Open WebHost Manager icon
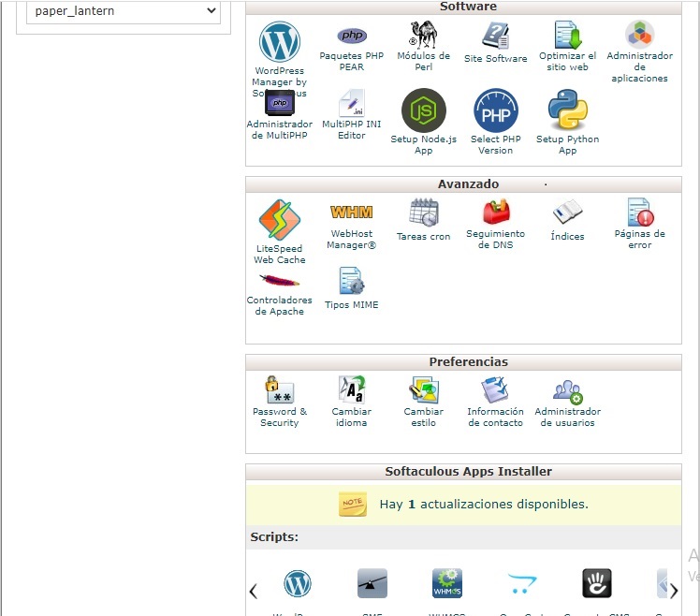The width and height of the screenshot is (700, 616). [351, 213]
